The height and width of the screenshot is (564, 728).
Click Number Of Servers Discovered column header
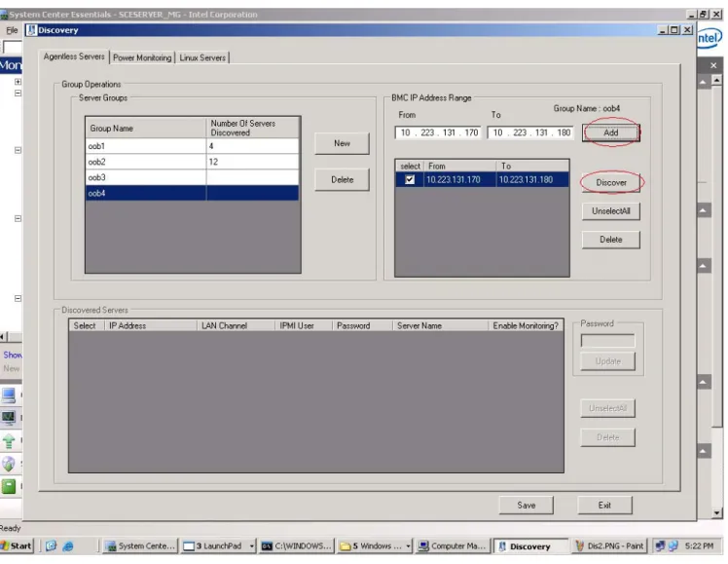[253, 128]
